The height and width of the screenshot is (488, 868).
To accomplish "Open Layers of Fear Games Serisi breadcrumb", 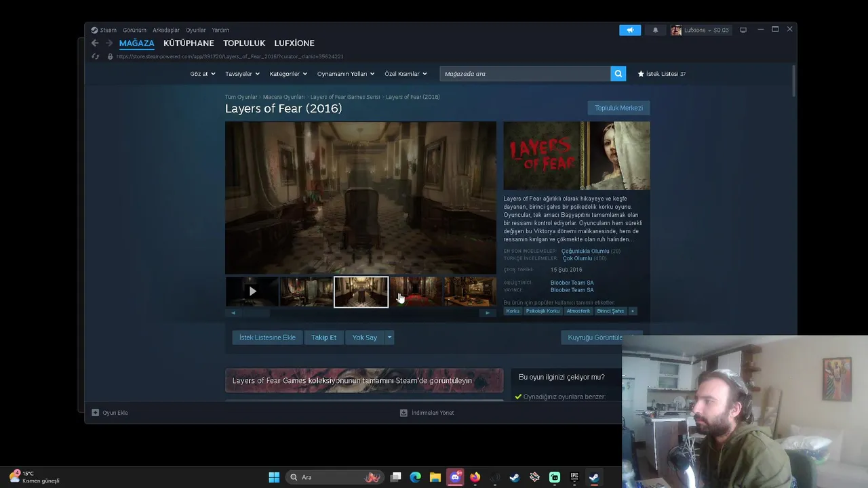I will tap(345, 97).
